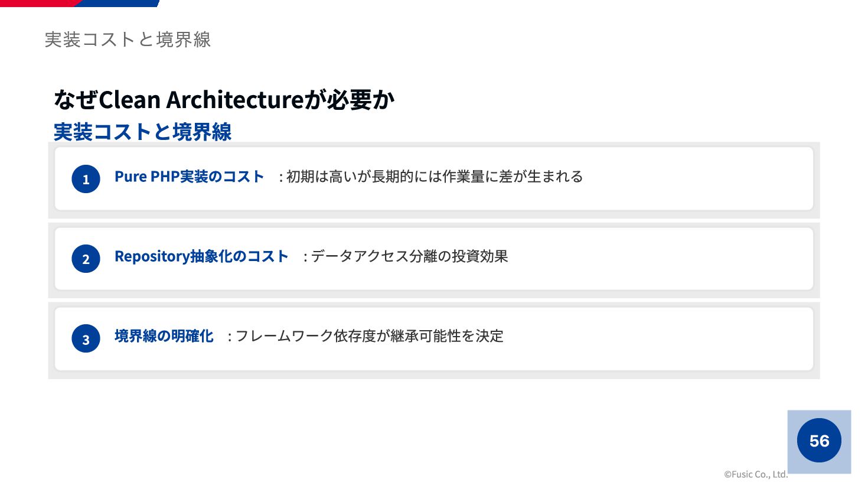Click the first white card panel
Screen dimensions: 868x489
tap(434, 179)
